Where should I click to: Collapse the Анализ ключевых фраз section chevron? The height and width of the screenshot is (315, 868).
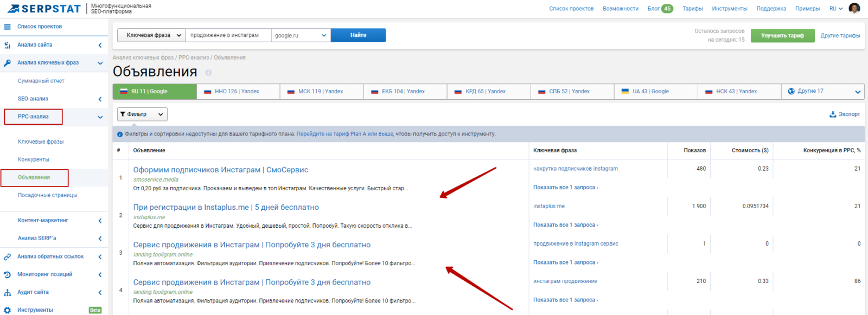coord(100,63)
